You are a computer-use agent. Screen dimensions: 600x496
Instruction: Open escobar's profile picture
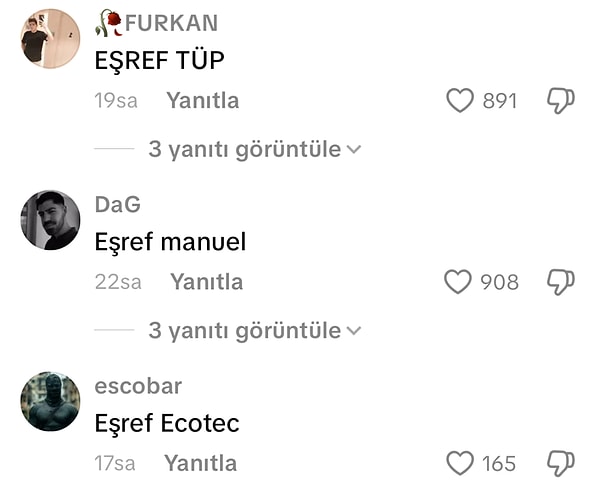[50, 401]
